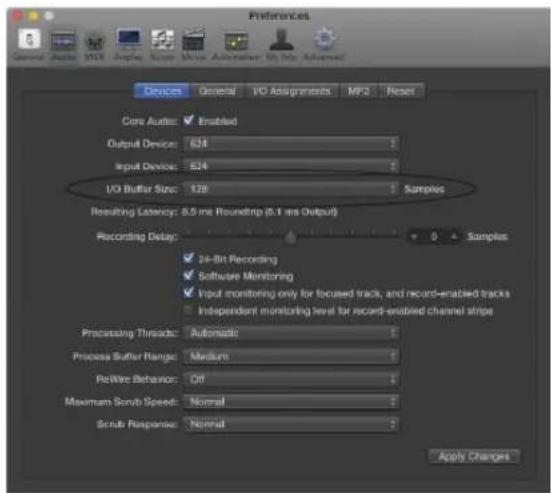551x493 pixels.
Task: Decrease Recording Delay samples stepper
Action: 415,237
